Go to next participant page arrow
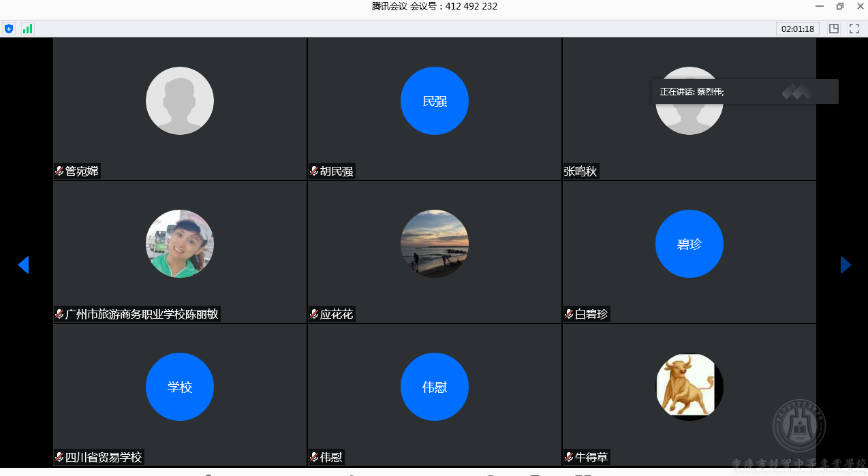Image resolution: width=868 pixels, height=476 pixels. pos(846,265)
